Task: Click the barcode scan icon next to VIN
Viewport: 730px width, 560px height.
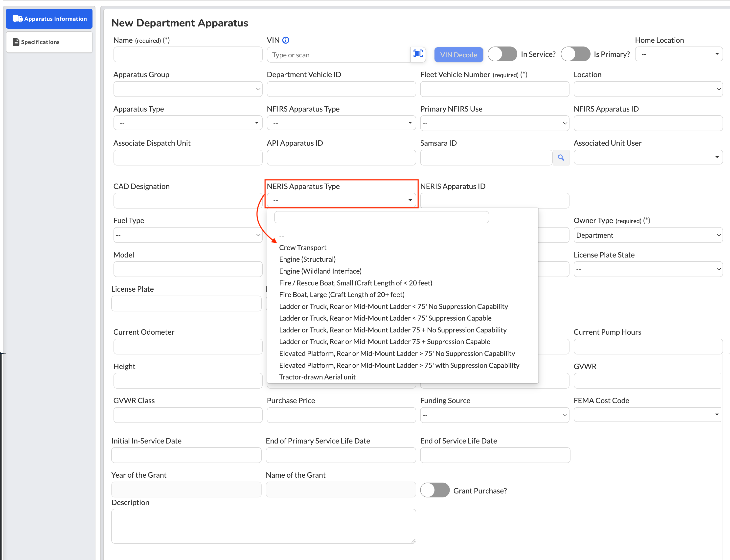Action: [x=418, y=54]
